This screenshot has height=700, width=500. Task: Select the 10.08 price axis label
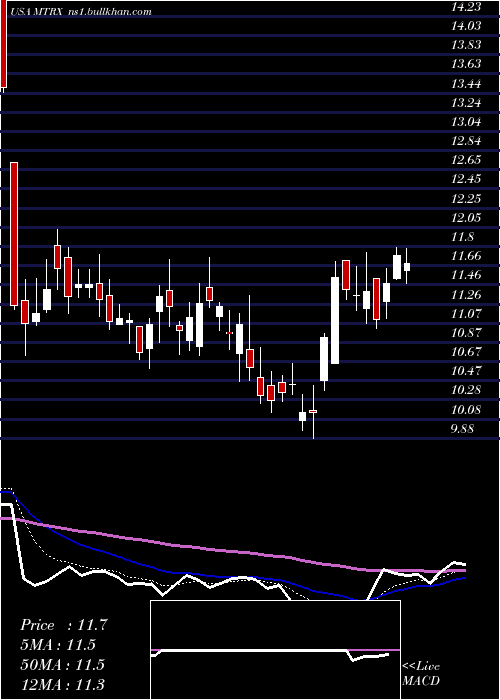click(466, 410)
